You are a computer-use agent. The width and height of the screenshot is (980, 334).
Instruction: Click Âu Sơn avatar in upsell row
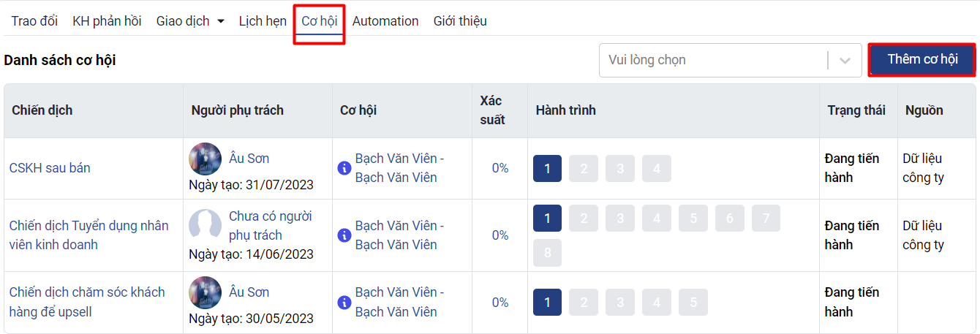click(205, 292)
